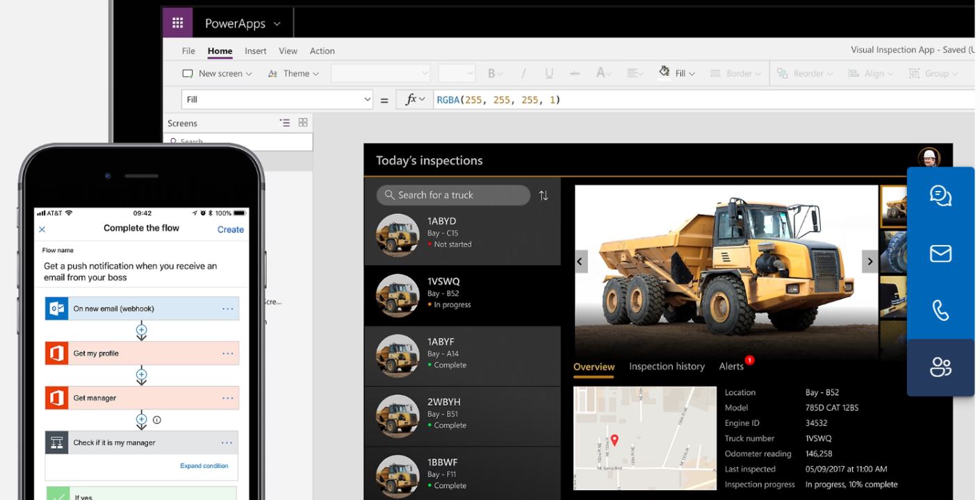Open options for Get manager step
The image size is (980, 500).
click(x=227, y=398)
